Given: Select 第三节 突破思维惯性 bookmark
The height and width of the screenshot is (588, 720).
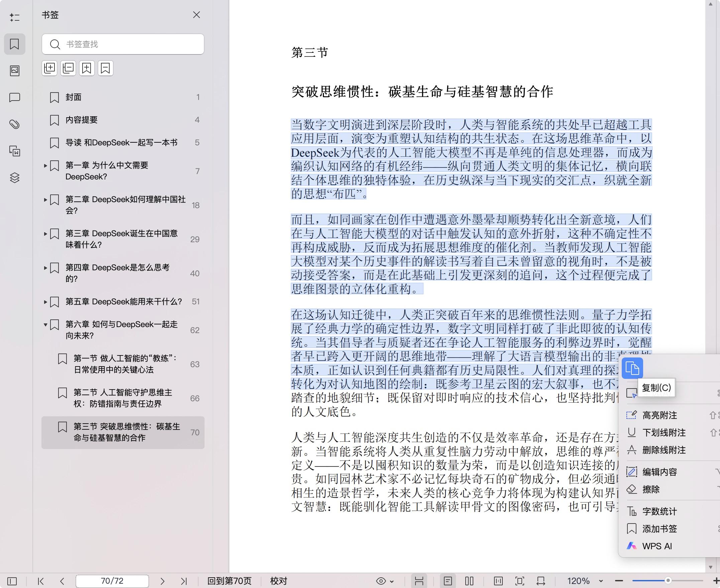Looking at the screenshot, I should pyautogui.click(x=123, y=432).
